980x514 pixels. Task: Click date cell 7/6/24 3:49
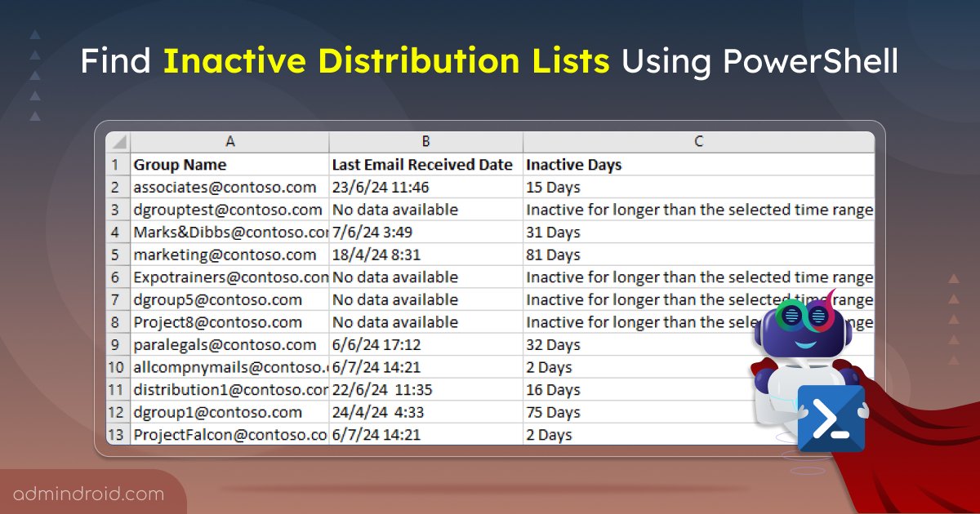[x=426, y=232]
